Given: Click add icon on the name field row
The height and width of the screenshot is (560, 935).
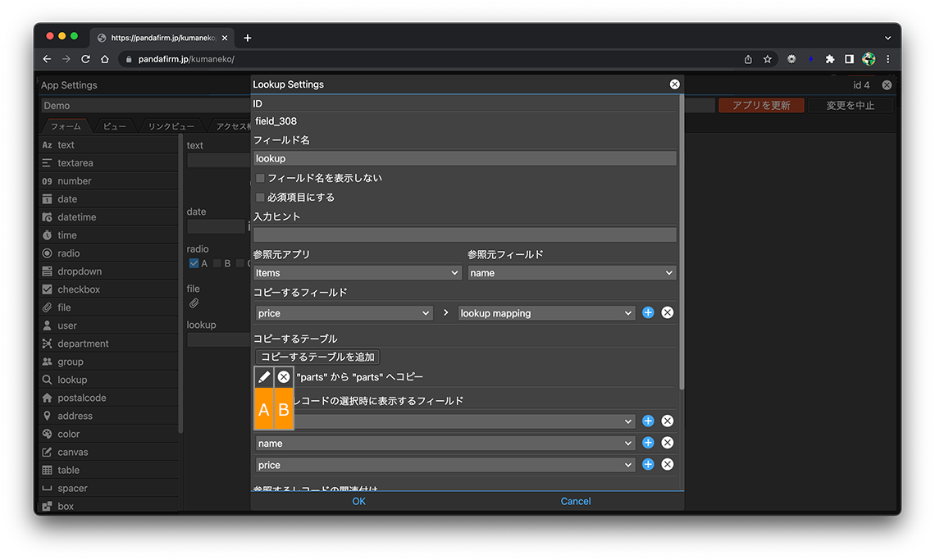Looking at the screenshot, I should coord(648,443).
